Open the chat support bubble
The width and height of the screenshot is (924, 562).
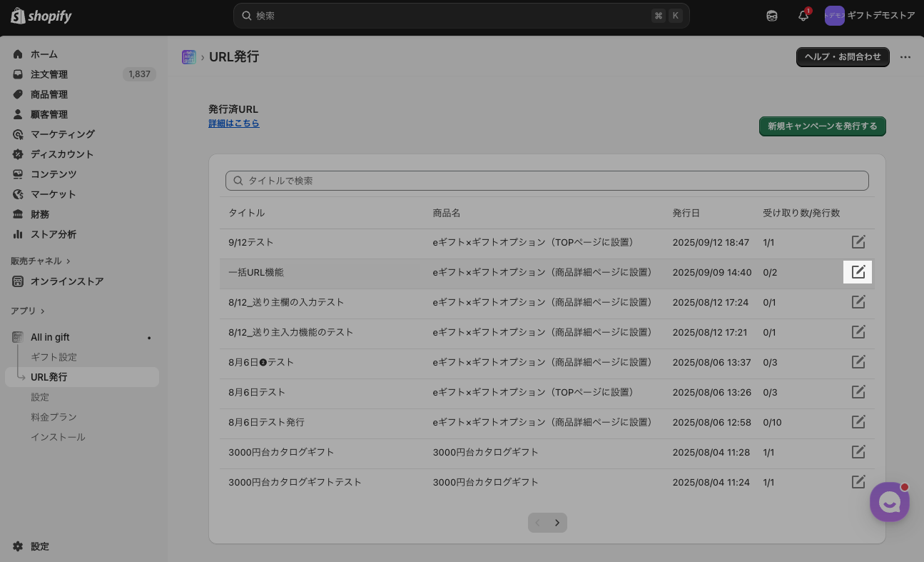point(889,502)
